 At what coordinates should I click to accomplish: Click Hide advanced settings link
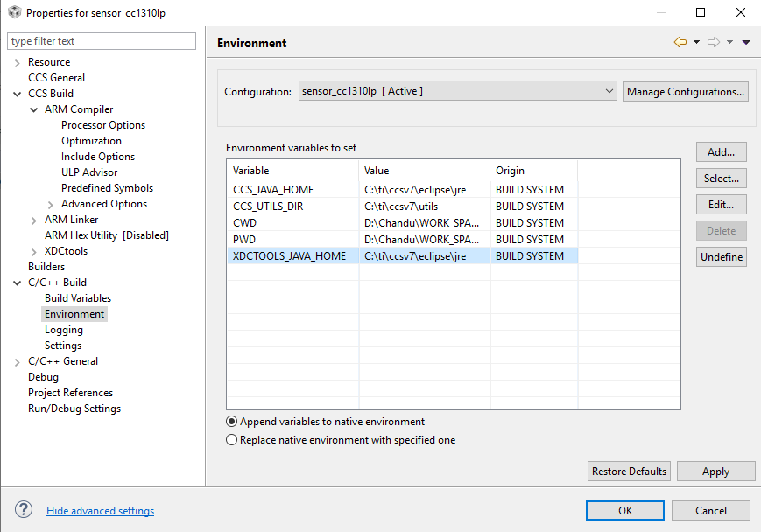(100, 511)
